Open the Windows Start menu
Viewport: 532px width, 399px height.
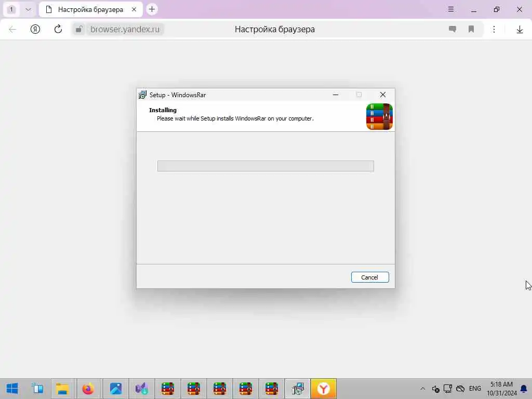[x=12, y=389]
